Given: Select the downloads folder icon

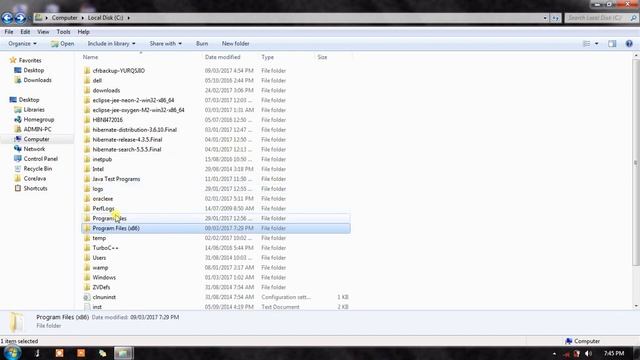Looking at the screenshot, I should point(87,90).
